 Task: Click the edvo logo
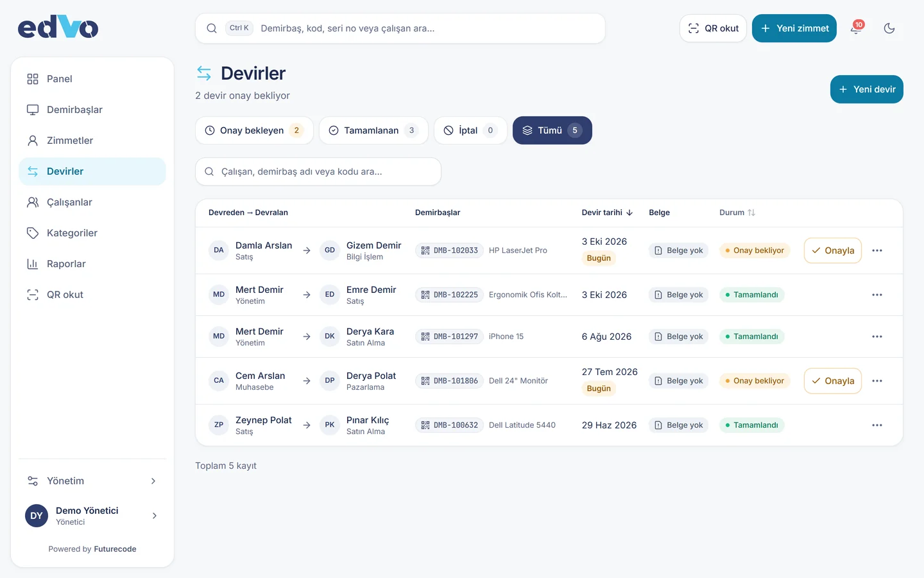(x=58, y=27)
